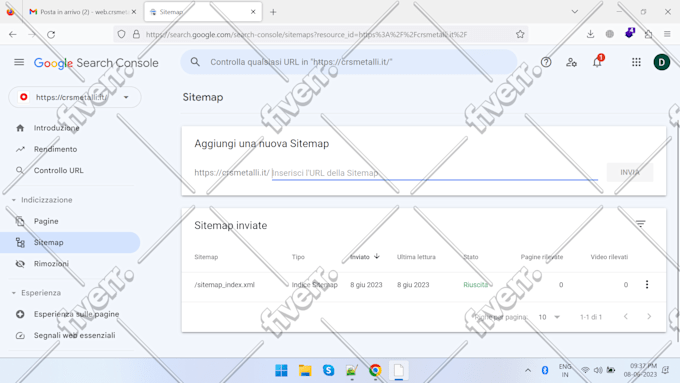The width and height of the screenshot is (680, 383).
Task: Click the browser address bar
Action: [321, 34]
